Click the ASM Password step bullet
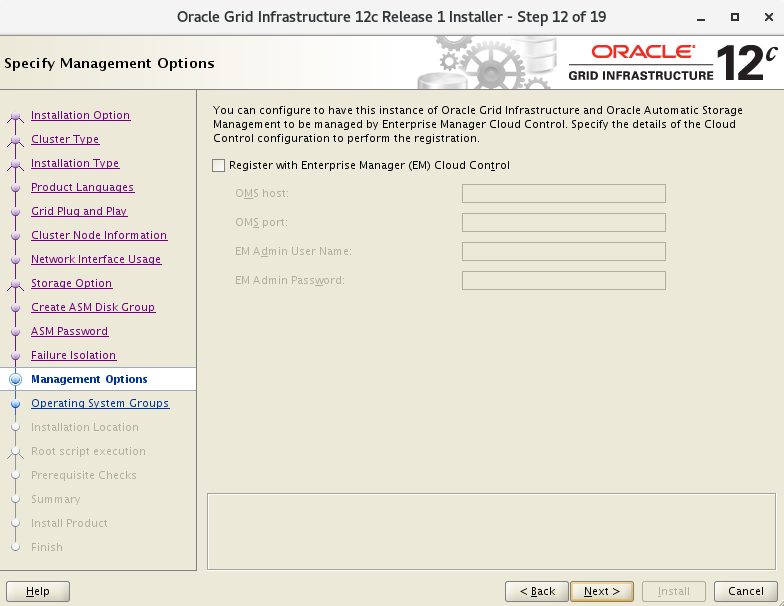The height and width of the screenshot is (606, 784). point(16,332)
